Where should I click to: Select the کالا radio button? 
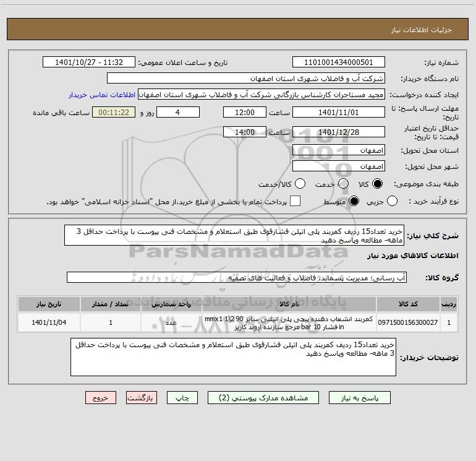coord(377,184)
